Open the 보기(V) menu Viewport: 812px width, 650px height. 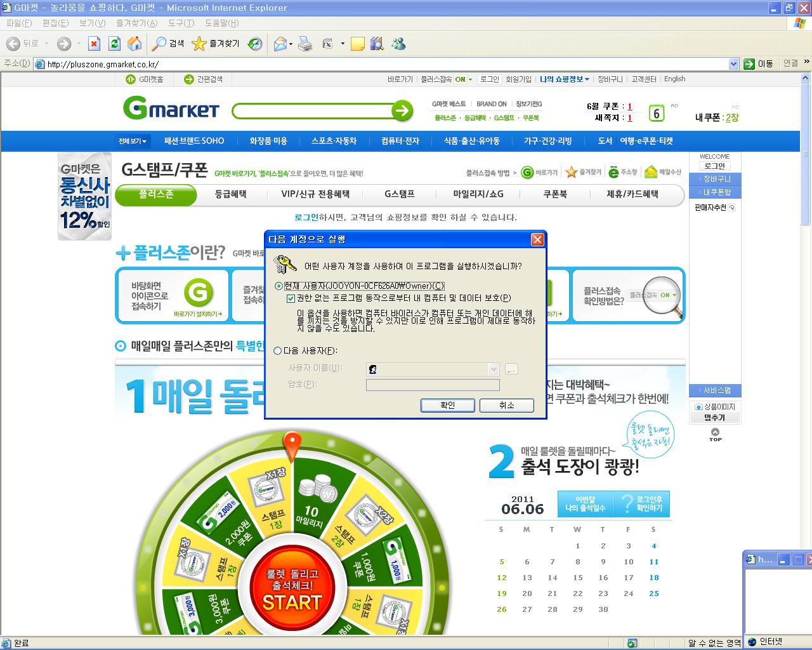click(x=93, y=23)
